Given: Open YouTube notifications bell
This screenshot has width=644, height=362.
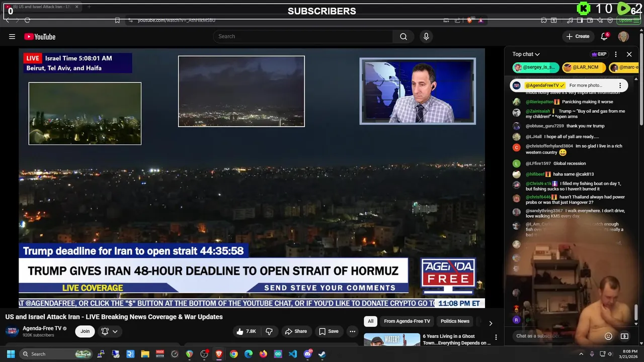Looking at the screenshot, I should pyautogui.click(x=605, y=36).
